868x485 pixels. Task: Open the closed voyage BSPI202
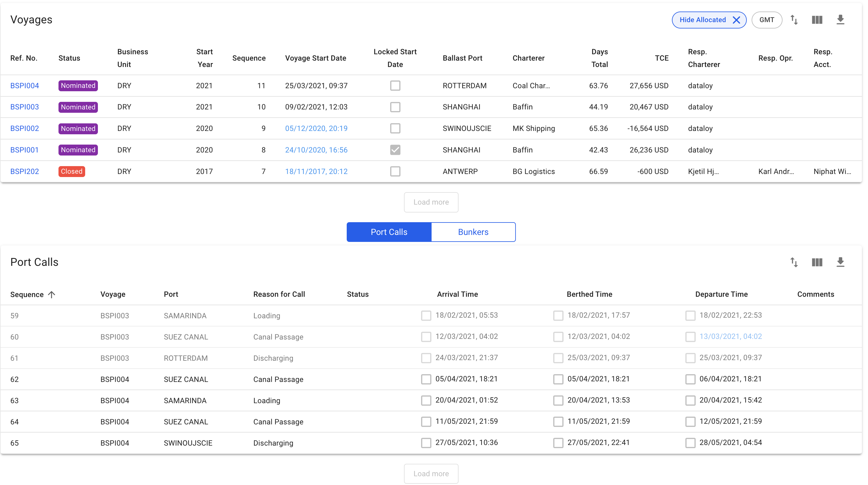[x=25, y=171]
